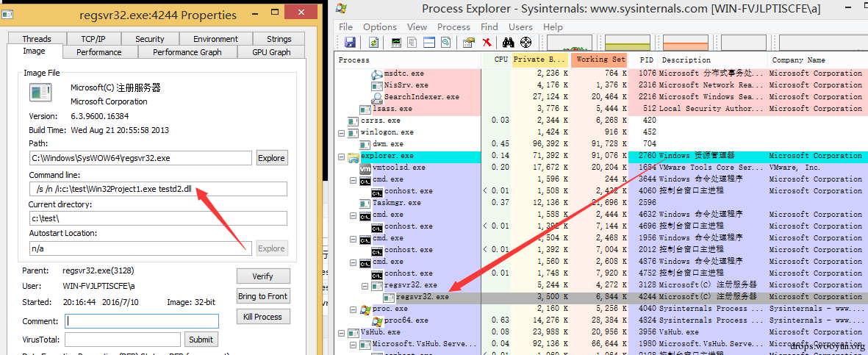Click the proc.exe Sysinternals icon

coord(365,309)
